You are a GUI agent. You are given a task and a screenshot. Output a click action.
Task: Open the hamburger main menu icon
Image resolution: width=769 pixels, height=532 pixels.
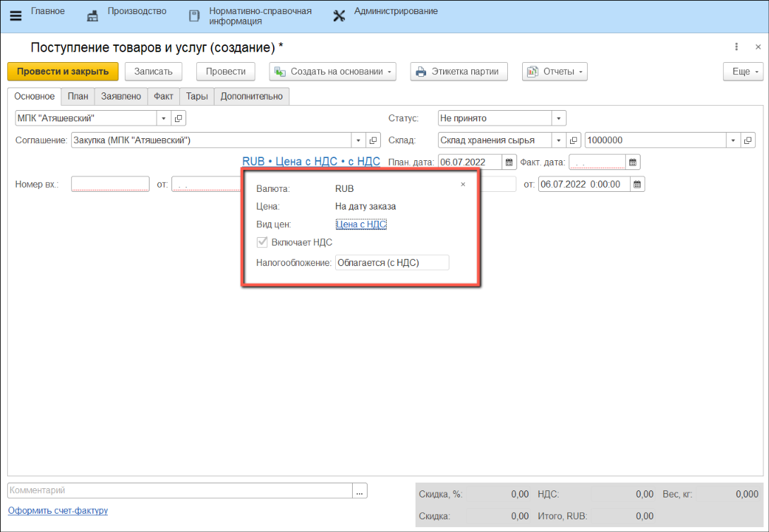(16, 16)
